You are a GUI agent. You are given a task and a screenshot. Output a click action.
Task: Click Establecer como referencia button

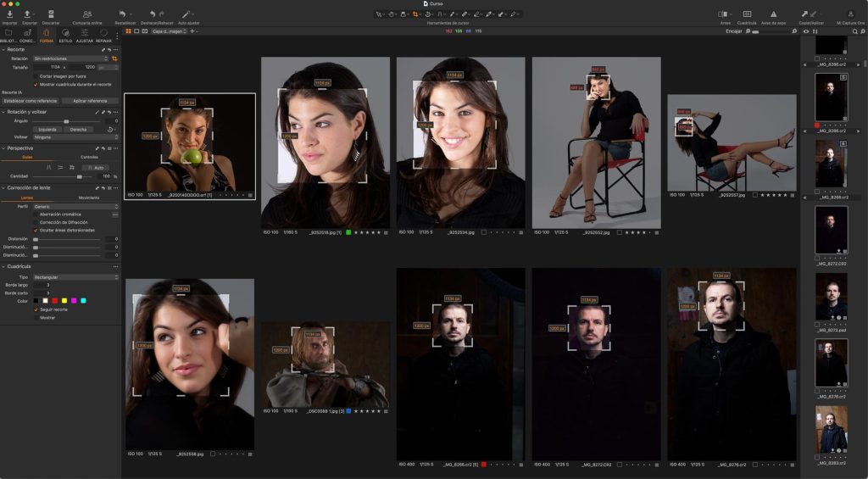coord(31,101)
